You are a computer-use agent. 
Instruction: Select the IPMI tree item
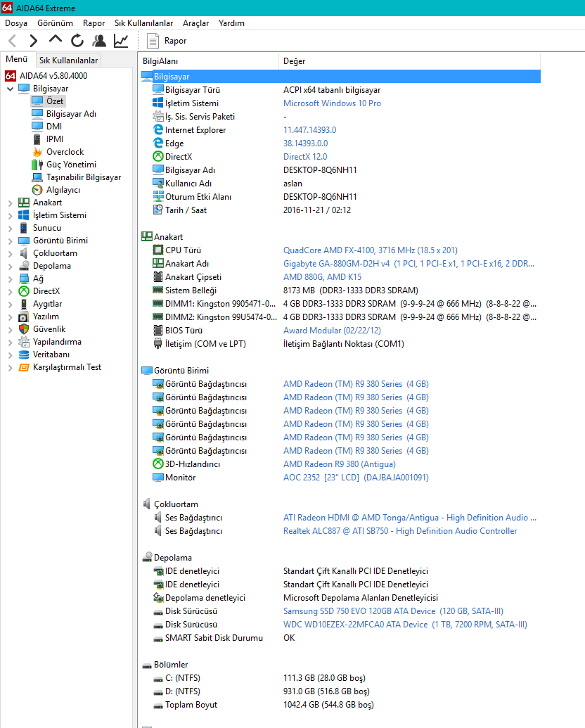point(55,139)
